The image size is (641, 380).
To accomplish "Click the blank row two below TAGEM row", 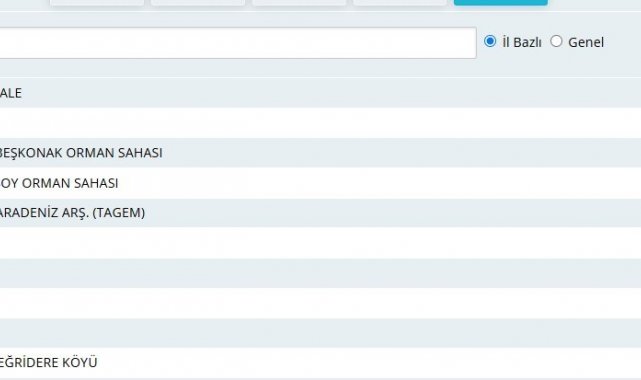I will pyautogui.click(x=320, y=273).
